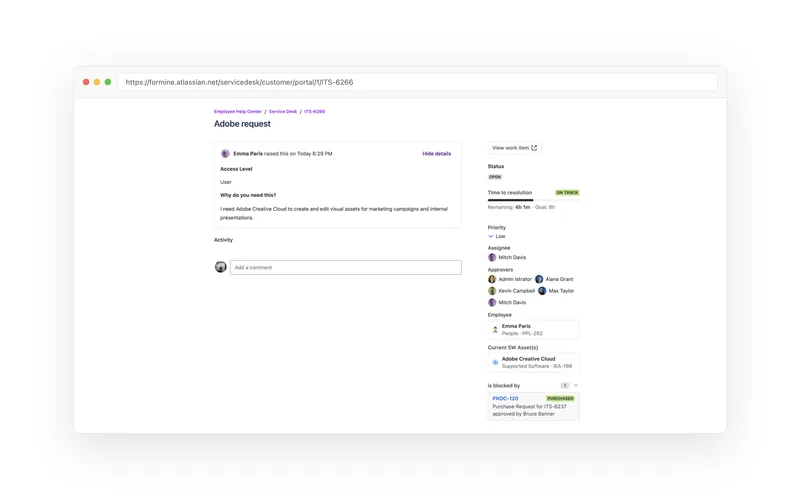Click the Time to resolution progress bar
Viewport: 800px width, 501px height.
[533, 200]
